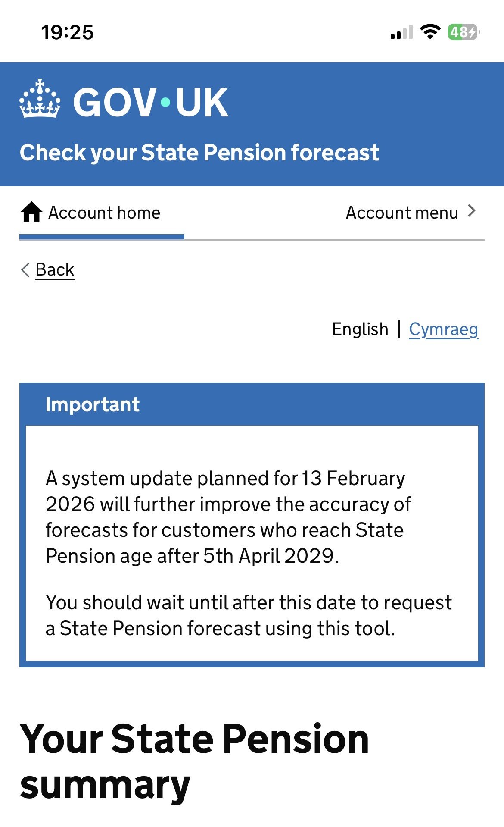Expand the Account menu chevron arrow
Viewport: 504px width, 827px height.
coord(472,211)
